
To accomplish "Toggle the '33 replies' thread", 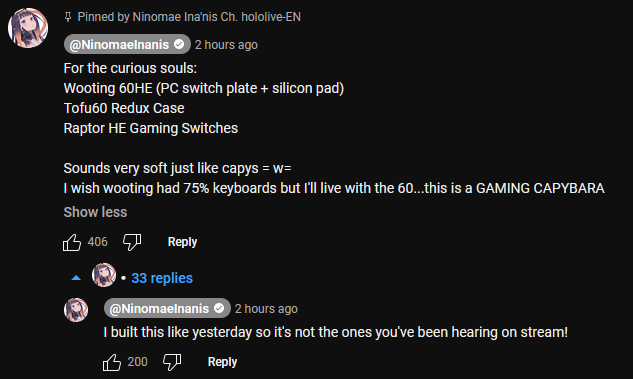I will 162,278.
